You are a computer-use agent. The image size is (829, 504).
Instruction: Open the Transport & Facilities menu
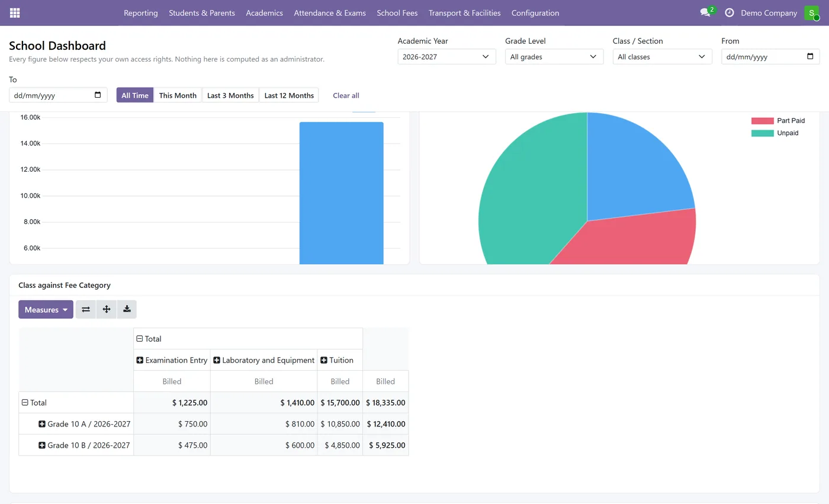click(465, 12)
